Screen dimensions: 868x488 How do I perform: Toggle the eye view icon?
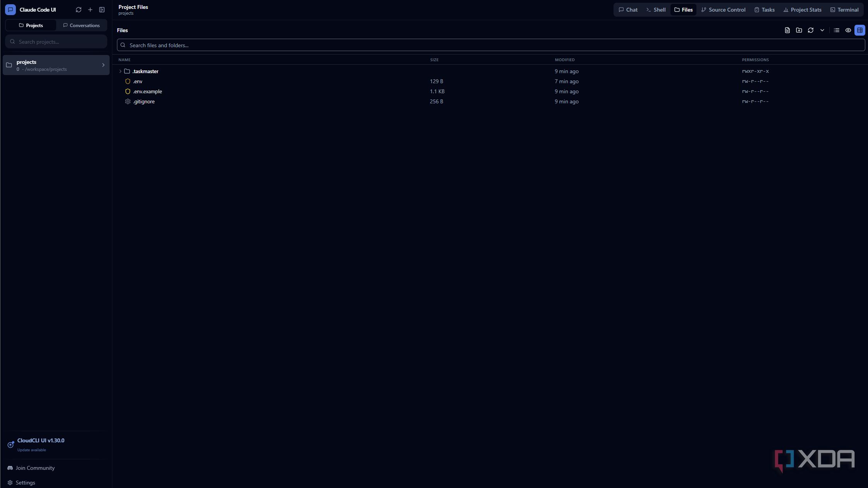pyautogui.click(x=848, y=30)
